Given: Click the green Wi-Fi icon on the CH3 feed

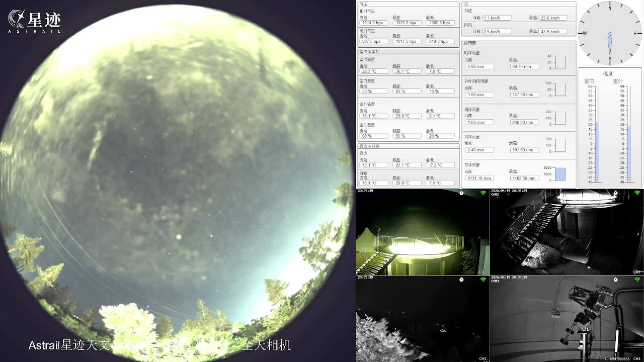Looking at the screenshot, I should tap(483, 279).
